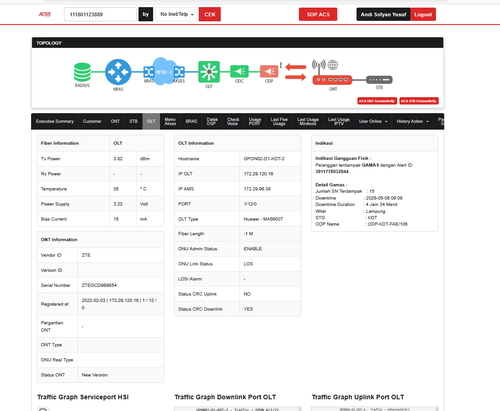Viewport: 500px width, 411px height.
Task: Click the green OLT node icon
Action: (x=209, y=71)
